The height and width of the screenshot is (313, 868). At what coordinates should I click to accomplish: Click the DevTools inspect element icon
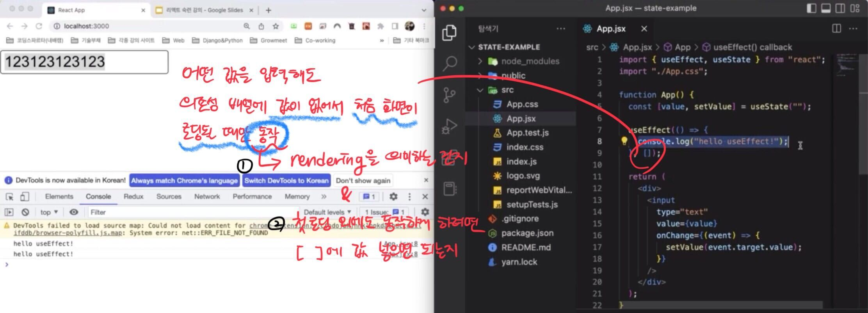(x=10, y=197)
